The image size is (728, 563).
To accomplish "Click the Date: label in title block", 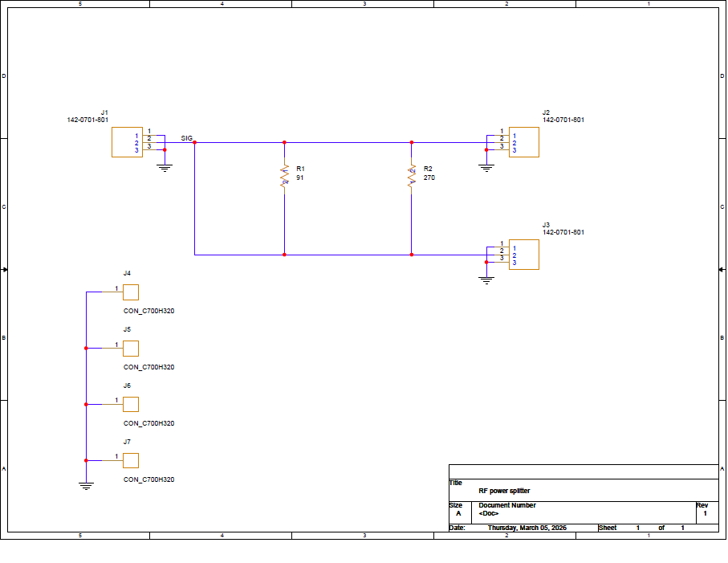I will (x=457, y=528).
